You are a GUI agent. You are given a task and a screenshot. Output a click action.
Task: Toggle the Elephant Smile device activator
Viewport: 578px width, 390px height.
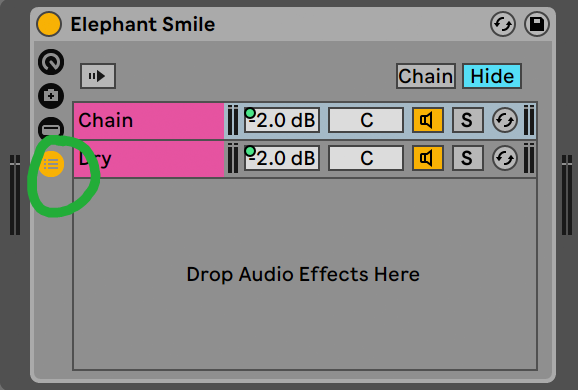[49, 24]
